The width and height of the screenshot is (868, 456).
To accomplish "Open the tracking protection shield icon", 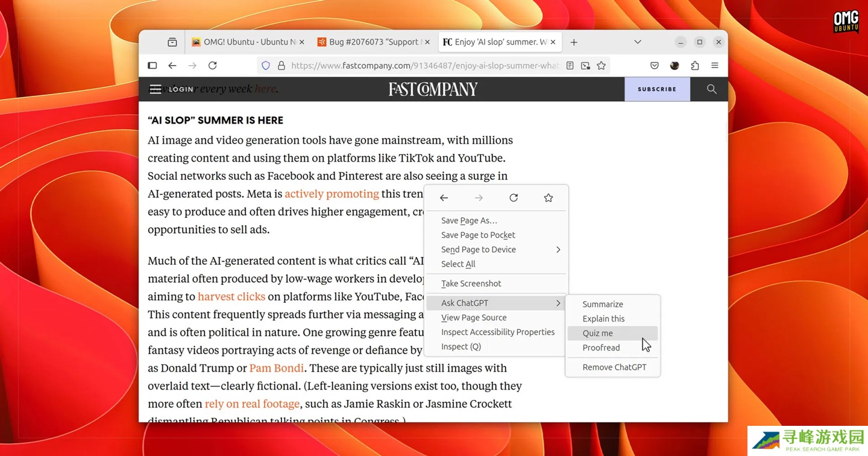I will tap(266, 66).
